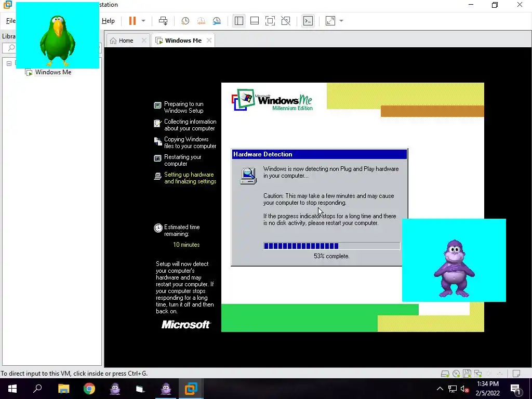Click the '10 minutes' remaining time text
532x399 pixels.
[x=187, y=245]
